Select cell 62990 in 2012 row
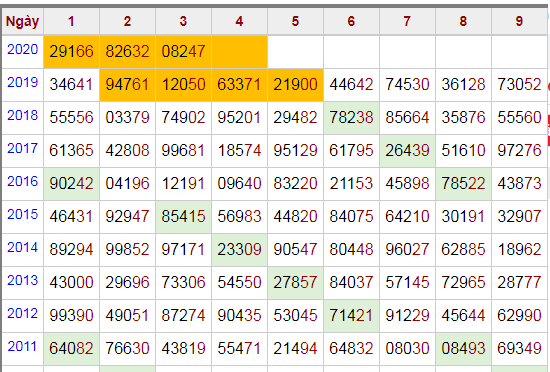The width and height of the screenshot is (550, 372). click(x=519, y=316)
